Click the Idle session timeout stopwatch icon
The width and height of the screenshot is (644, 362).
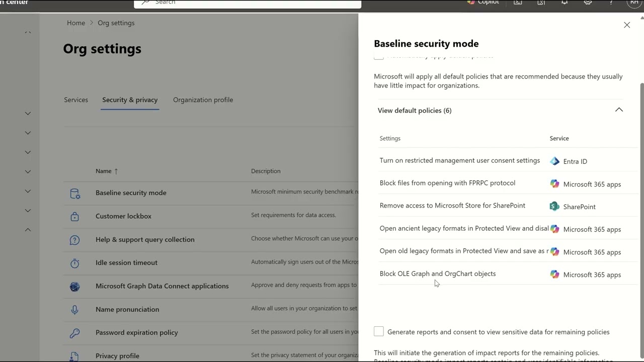pos(74,263)
